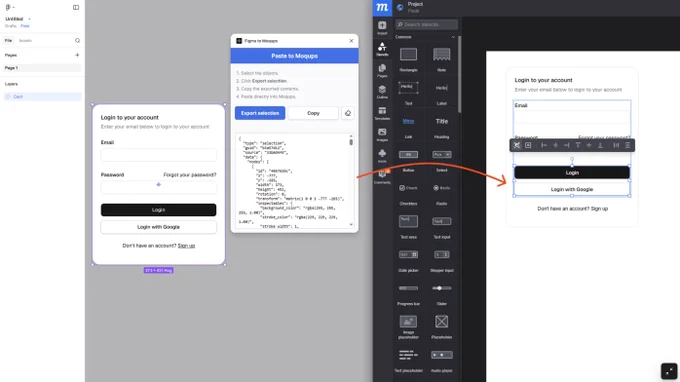Select the Text area stencil

[x=409, y=221]
